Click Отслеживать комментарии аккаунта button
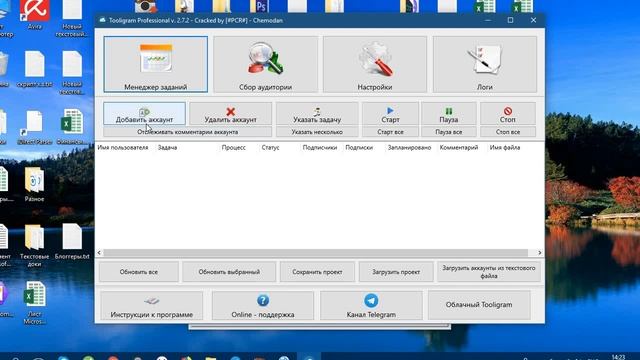Screen dimensions: 640x360 187,132
